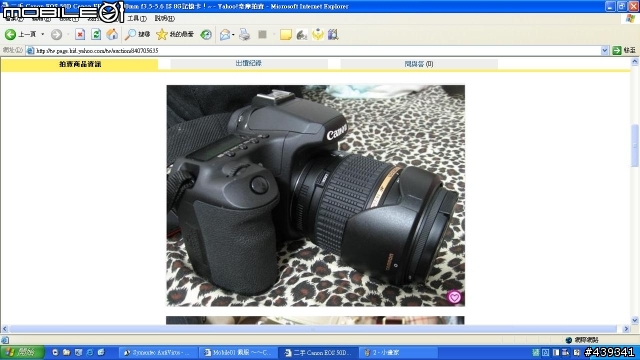Viewport: 640px width, 360px height.
Task: Stop loading with the red X icon
Action: point(80,35)
